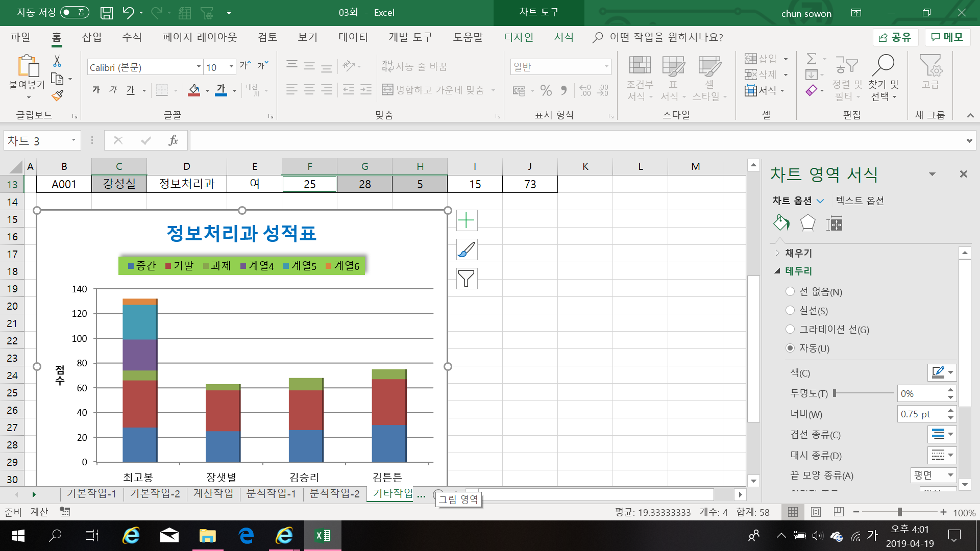The width and height of the screenshot is (980, 551).
Task: Open chart styles brush button
Action: (x=467, y=250)
